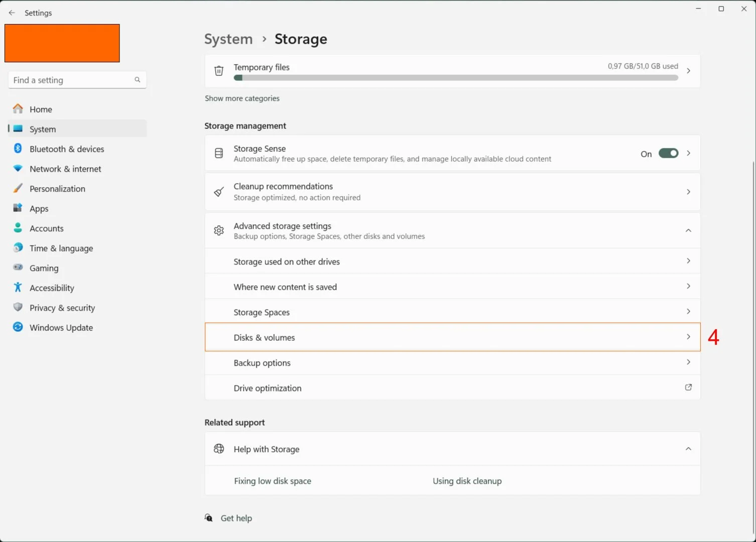Image resolution: width=756 pixels, height=542 pixels.
Task: Collapse Help with Storage section
Action: (689, 449)
